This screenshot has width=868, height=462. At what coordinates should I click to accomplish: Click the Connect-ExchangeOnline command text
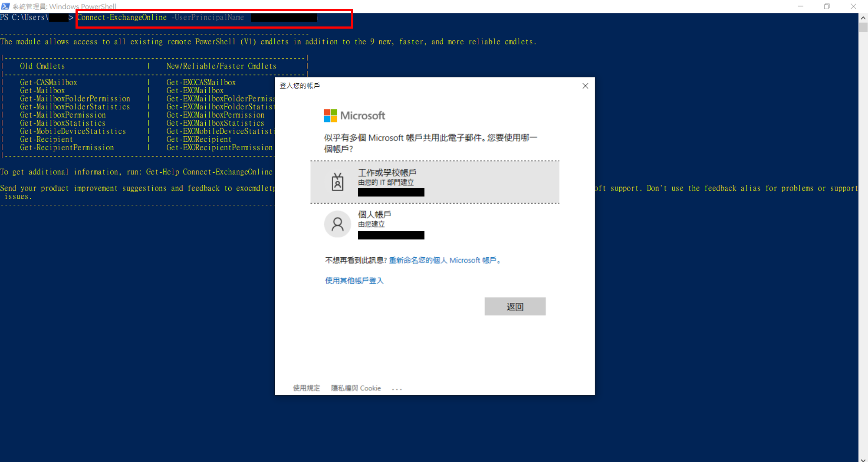coord(122,18)
